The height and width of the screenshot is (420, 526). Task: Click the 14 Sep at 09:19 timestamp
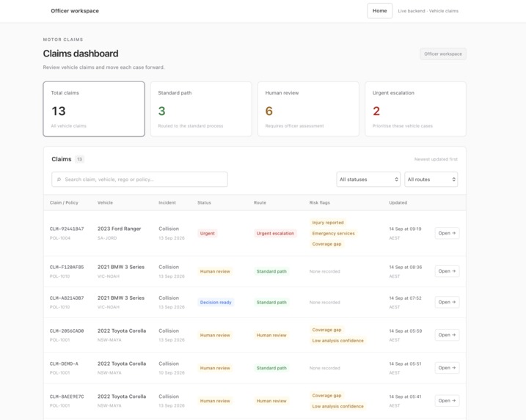405,229
